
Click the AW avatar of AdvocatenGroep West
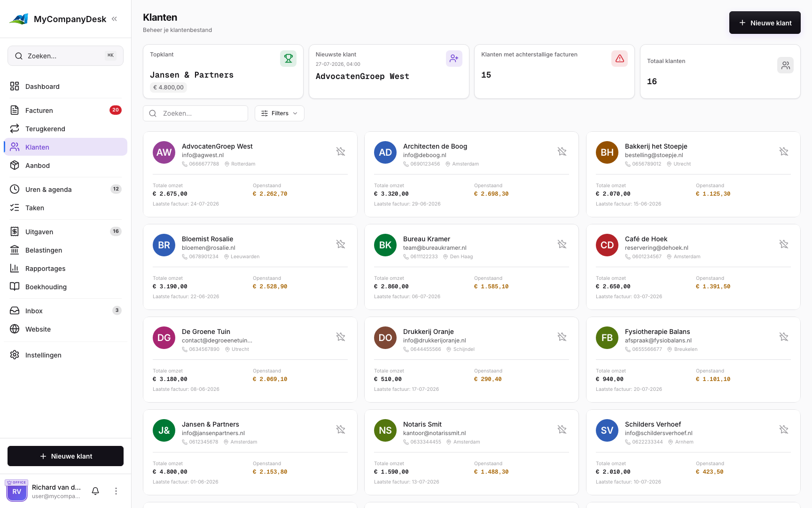pos(164,152)
